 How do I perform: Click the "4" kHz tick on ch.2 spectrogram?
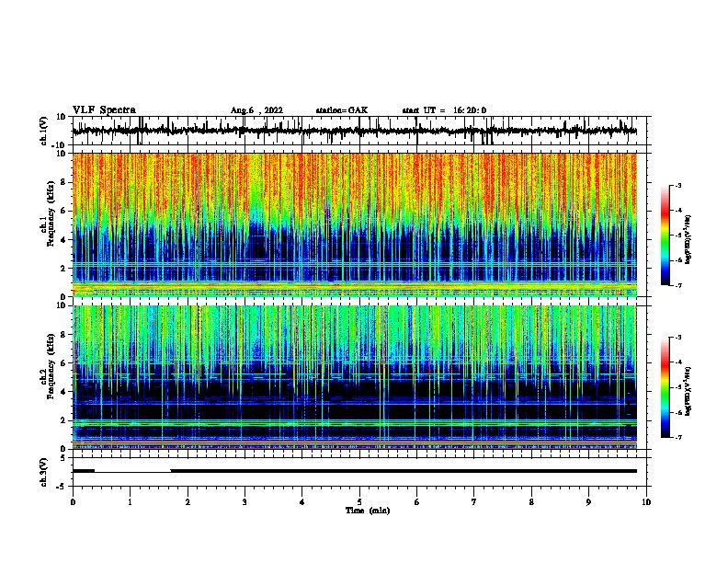63,392
